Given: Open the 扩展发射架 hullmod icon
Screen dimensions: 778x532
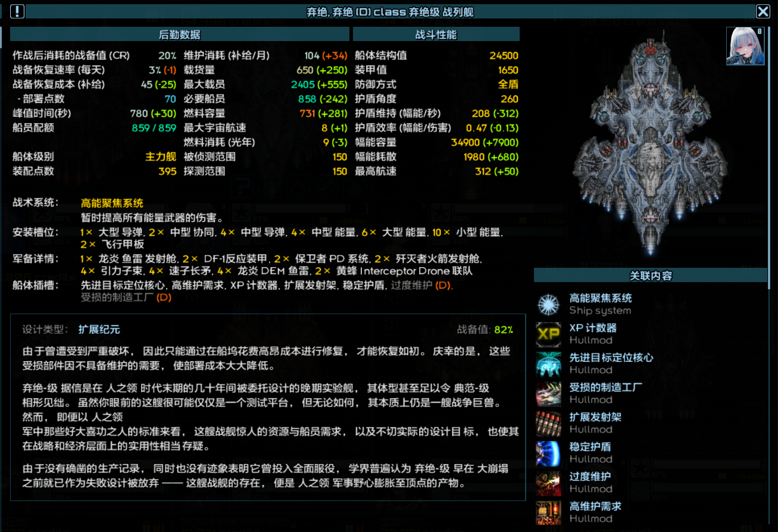Looking at the screenshot, I should [x=548, y=423].
